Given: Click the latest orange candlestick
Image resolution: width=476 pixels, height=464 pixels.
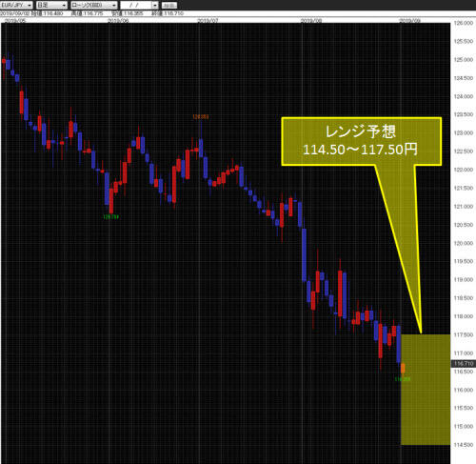Looking at the screenshot, I should [x=403, y=368].
